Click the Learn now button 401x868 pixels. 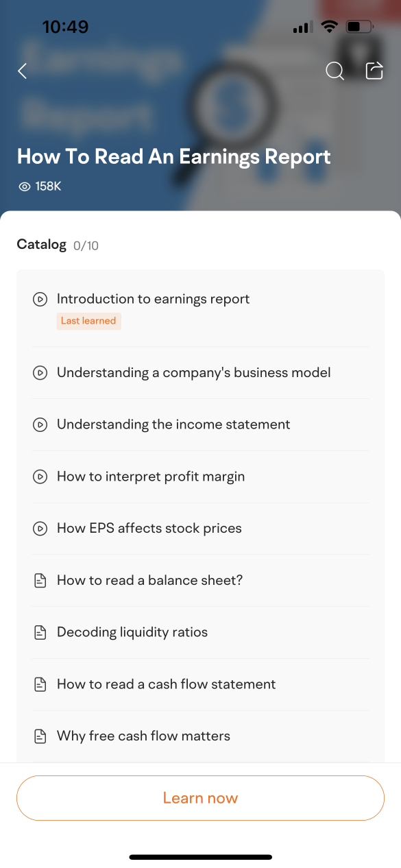pos(200,798)
